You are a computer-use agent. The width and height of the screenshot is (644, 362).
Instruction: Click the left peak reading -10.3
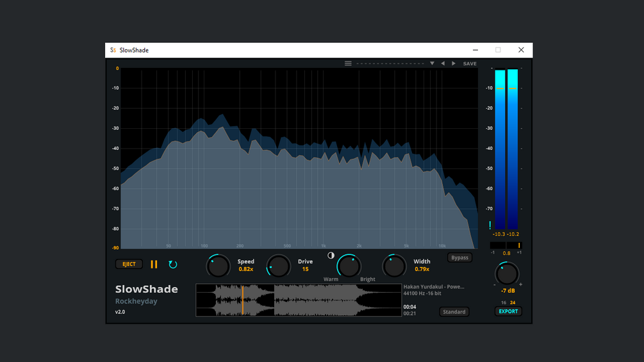click(x=499, y=234)
